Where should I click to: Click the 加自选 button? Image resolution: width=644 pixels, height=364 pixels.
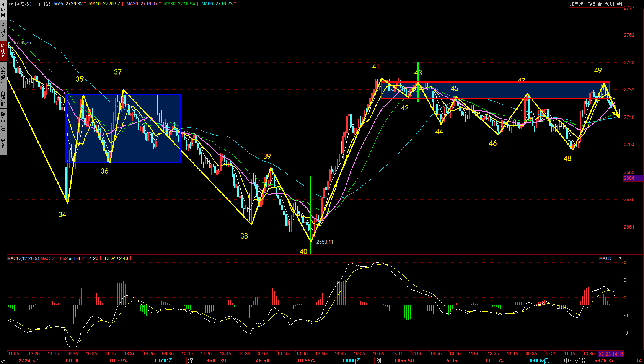tap(576, 4)
